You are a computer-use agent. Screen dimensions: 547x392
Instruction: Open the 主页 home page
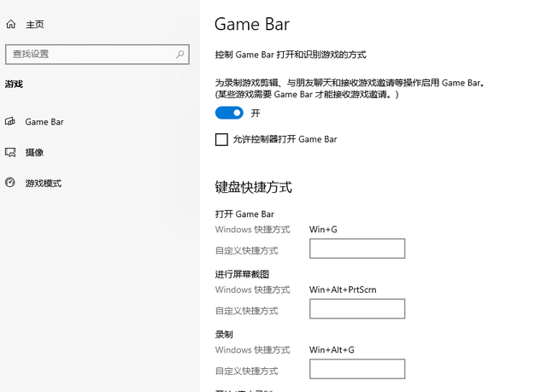(35, 25)
